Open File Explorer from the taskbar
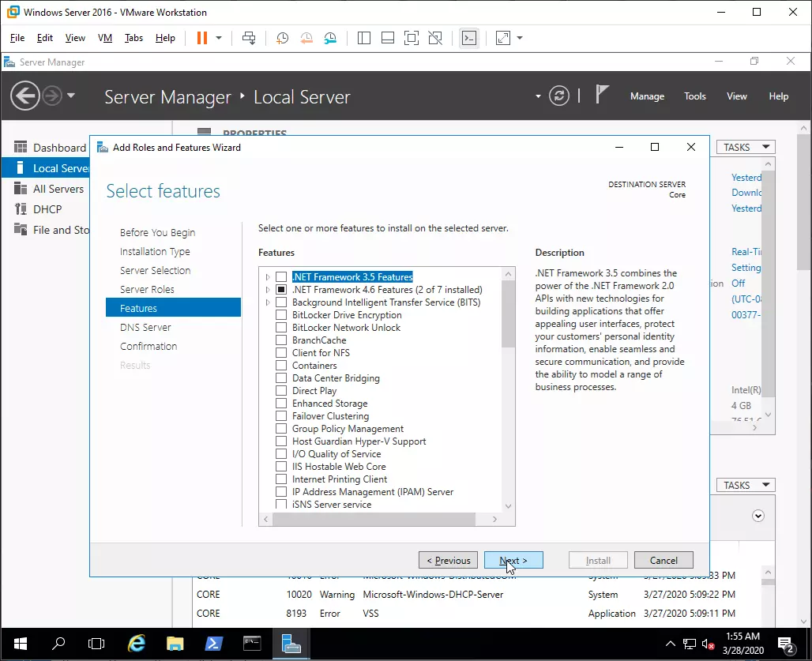 [175, 644]
